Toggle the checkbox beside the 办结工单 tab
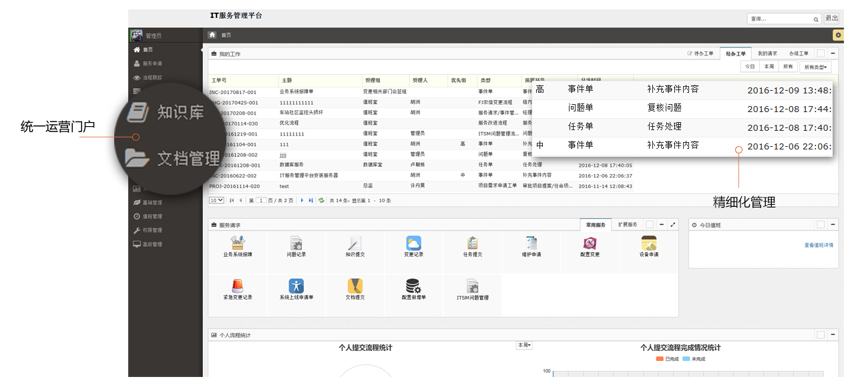Image resolution: width=868 pixels, height=391 pixels. click(820, 53)
